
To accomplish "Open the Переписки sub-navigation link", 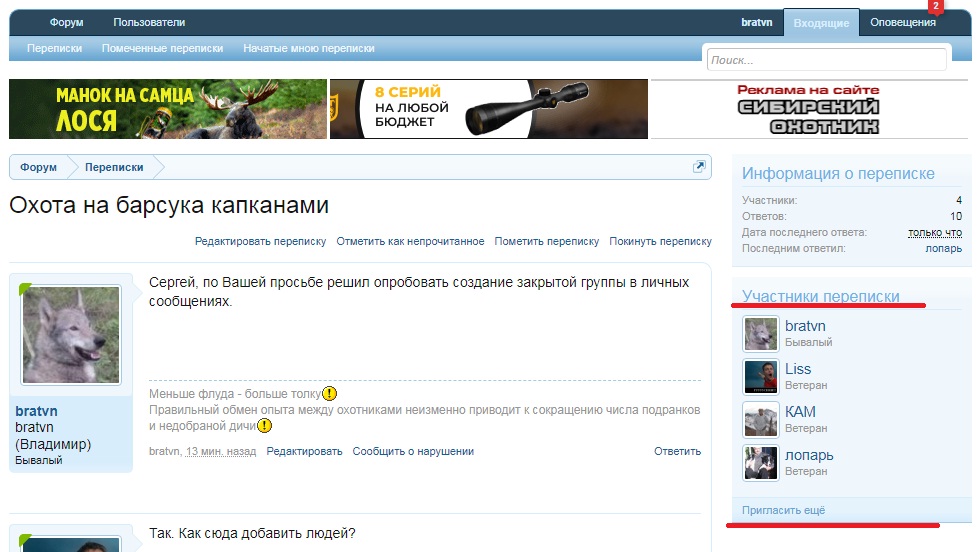I will (x=54, y=48).
